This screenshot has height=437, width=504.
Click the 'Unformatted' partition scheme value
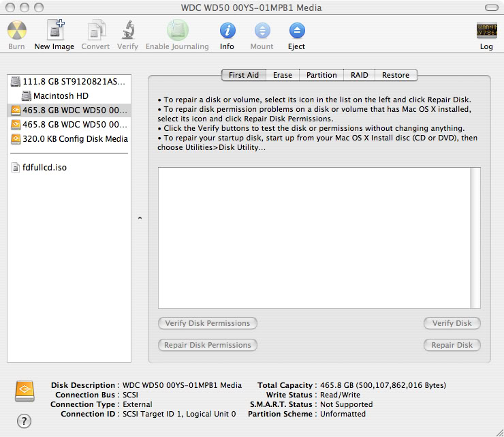click(x=343, y=414)
